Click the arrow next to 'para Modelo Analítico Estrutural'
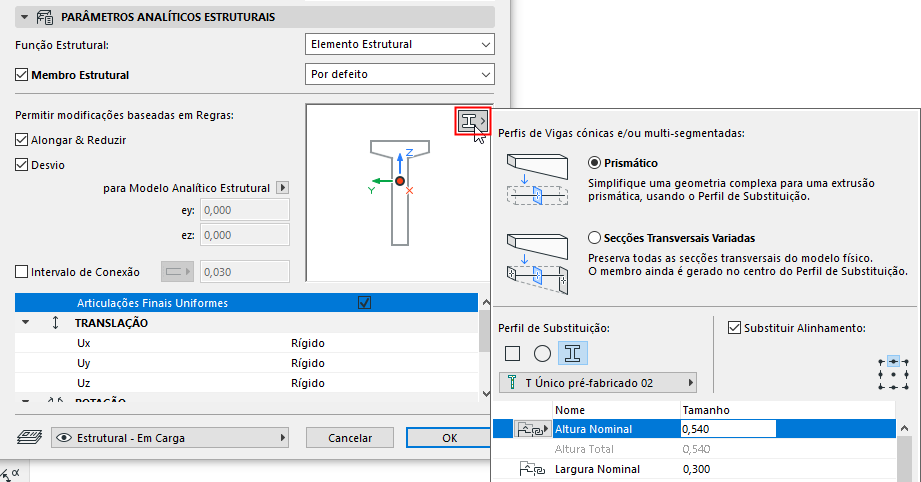 pos(283,188)
